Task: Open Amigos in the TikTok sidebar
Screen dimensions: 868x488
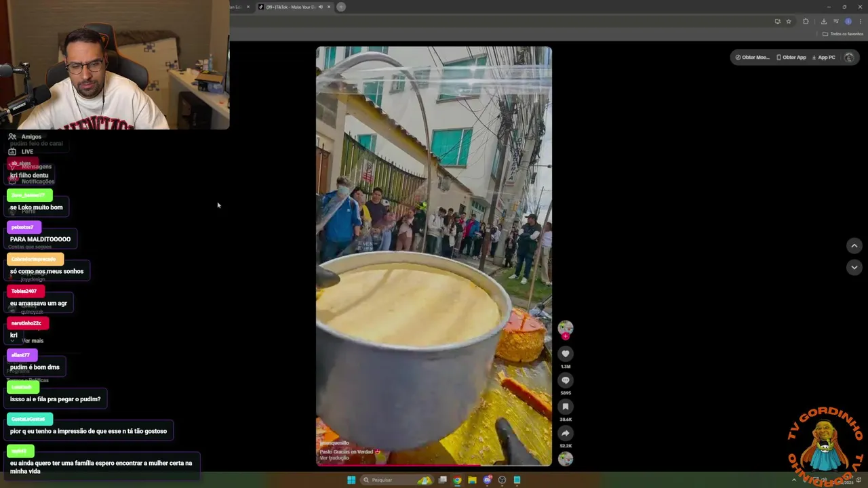Action: pyautogui.click(x=24, y=136)
